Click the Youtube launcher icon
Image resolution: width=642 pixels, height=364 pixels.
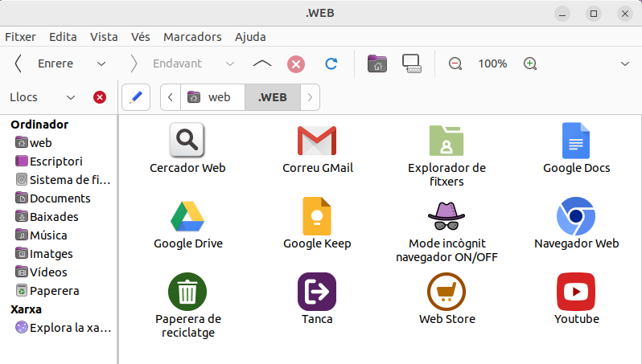point(576,292)
